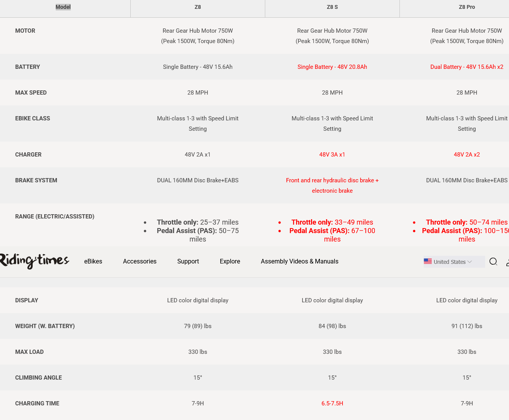Screen dimensions: 509x420
Task: Expand the United States country dropdown
Action: (x=454, y=262)
